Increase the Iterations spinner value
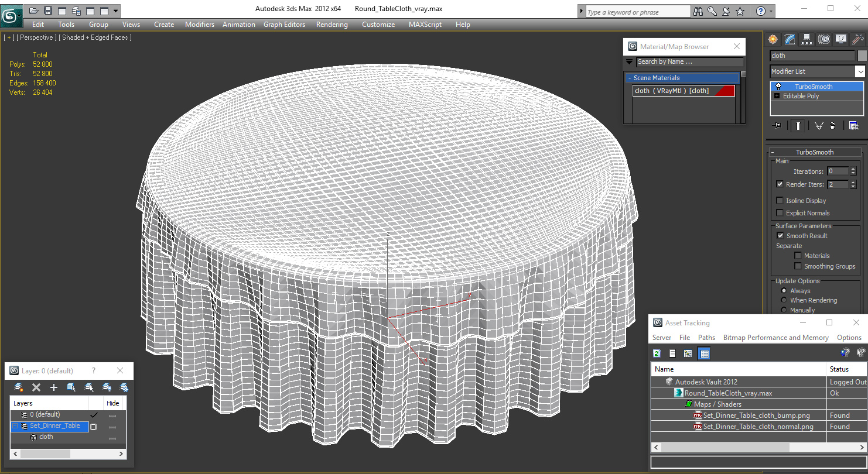This screenshot has width=868, height=474. (853, 169)
